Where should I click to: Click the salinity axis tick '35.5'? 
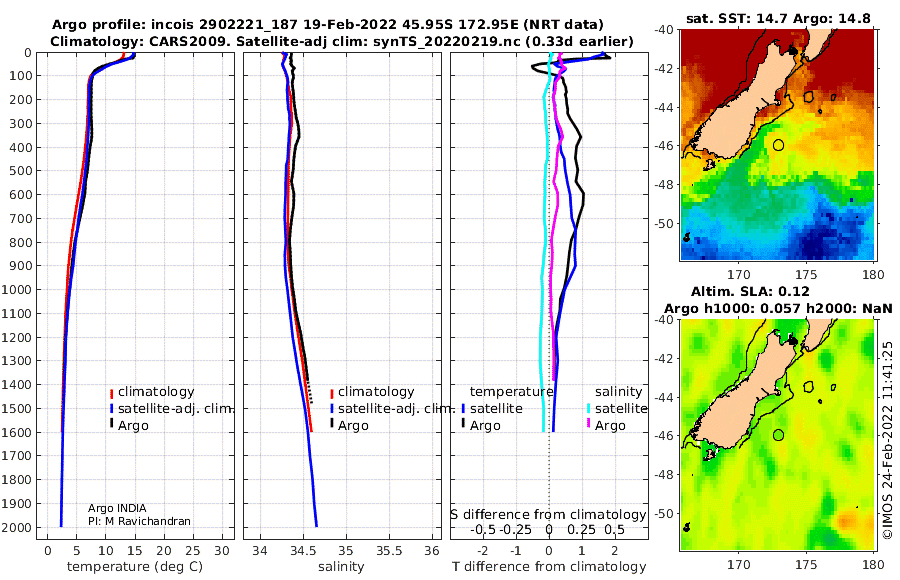coord(389,550)
